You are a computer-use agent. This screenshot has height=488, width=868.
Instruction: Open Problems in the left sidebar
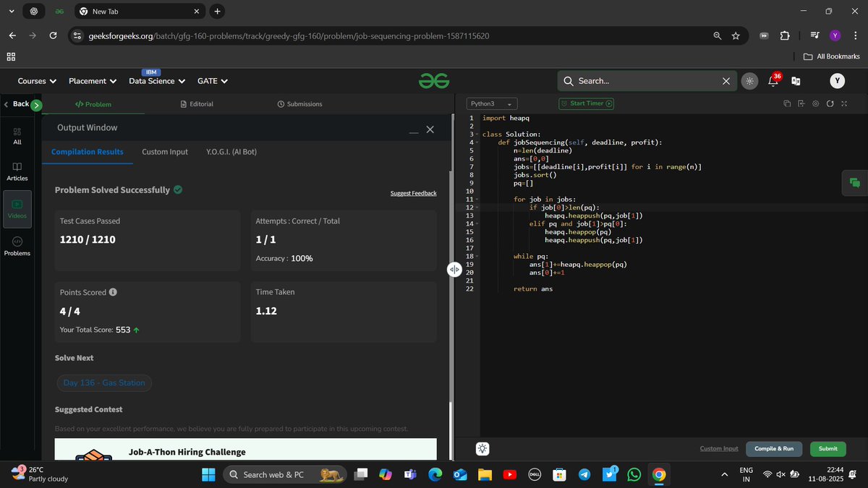click(x=17, y=247)
